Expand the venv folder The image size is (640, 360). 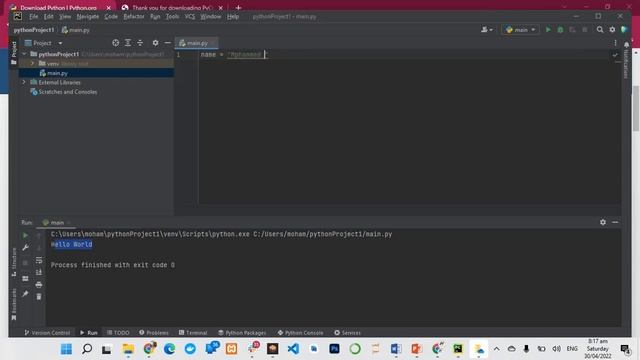click(x=32, y=64)
